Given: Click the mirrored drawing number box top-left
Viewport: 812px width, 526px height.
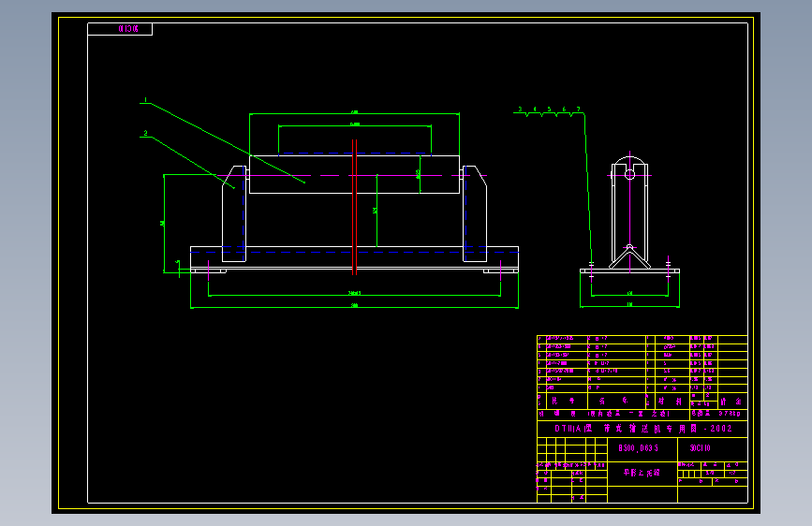Looking at the screenshot, I should [120, 29].
